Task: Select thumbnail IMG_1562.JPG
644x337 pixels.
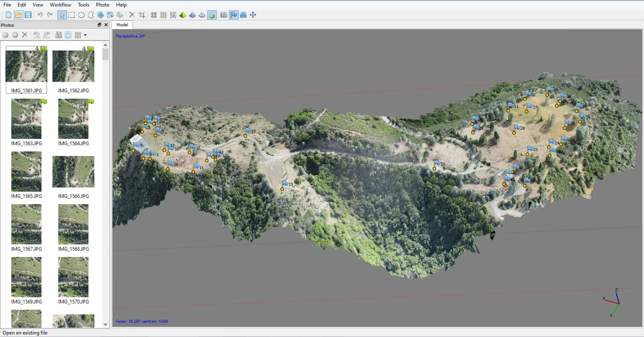Action: coord(73,66)
